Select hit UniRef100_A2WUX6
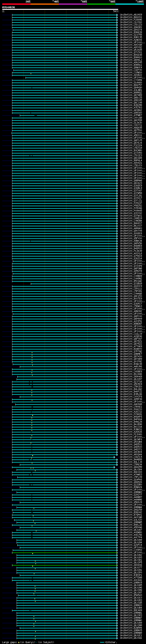This screenshot has height=644, width=146. pyautogui.click(x=131, y=40)
